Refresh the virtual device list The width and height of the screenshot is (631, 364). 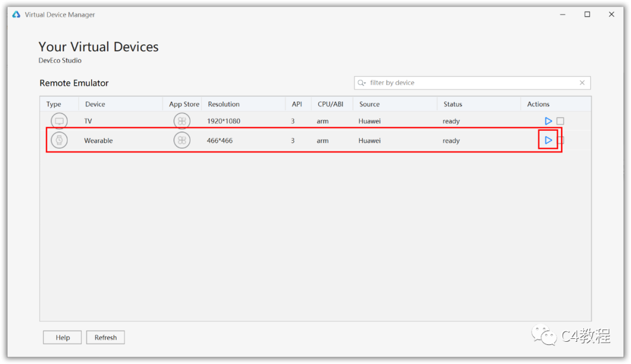click(x=105, y=338)
